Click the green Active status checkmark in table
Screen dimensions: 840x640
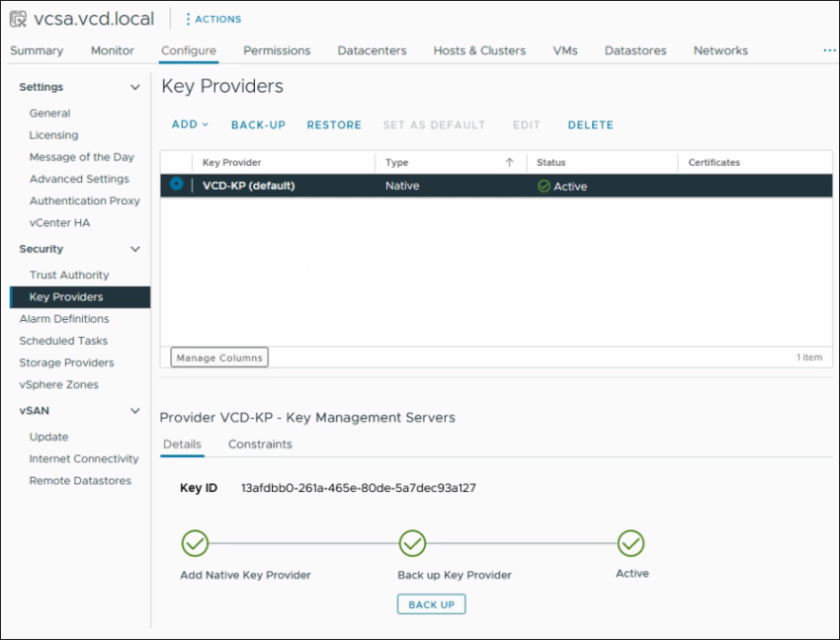(x=544, y=186)
